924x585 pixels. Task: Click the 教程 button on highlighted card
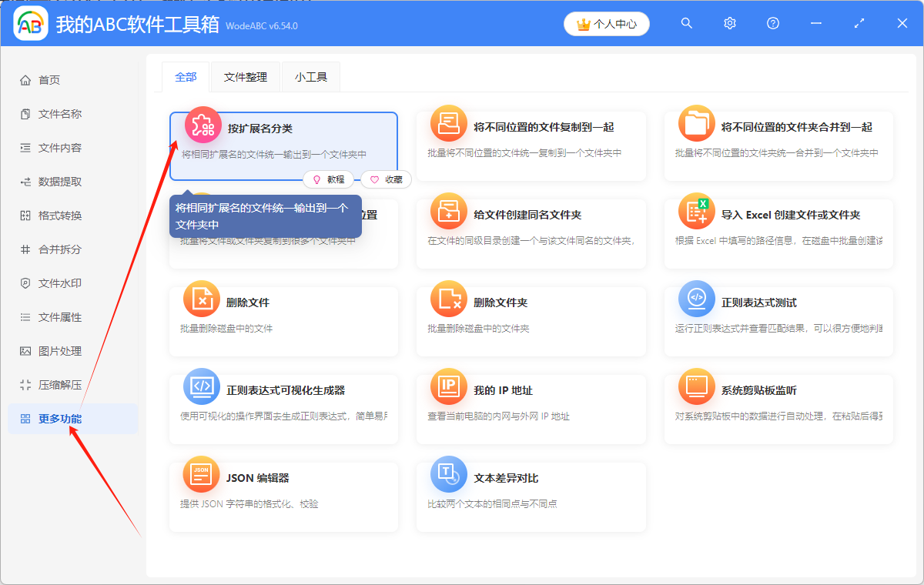pos(329,179)
